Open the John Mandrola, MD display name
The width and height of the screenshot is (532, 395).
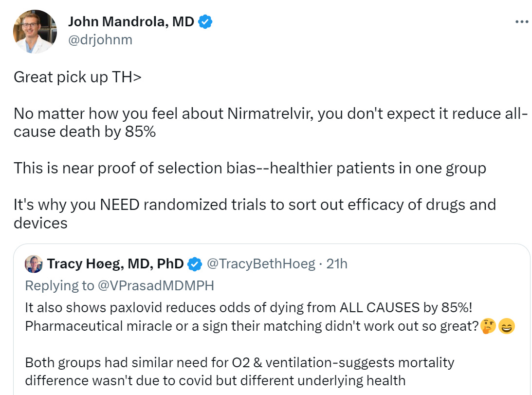tap(131, 22)
